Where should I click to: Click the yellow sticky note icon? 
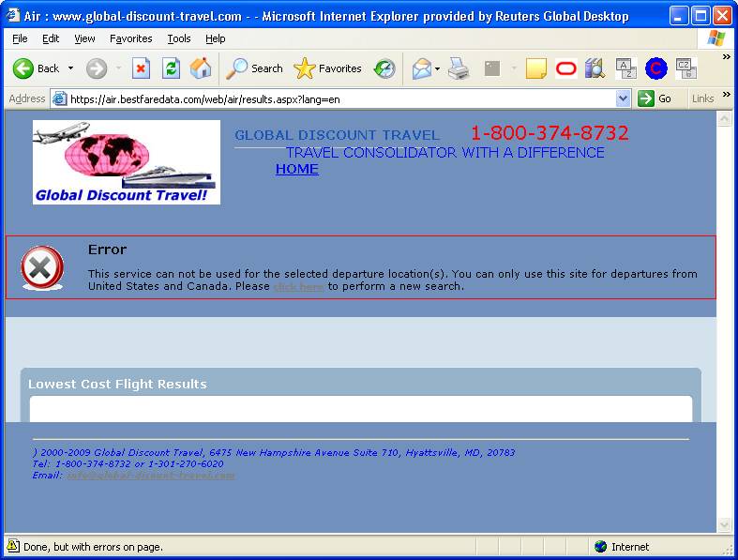point(536,68)
